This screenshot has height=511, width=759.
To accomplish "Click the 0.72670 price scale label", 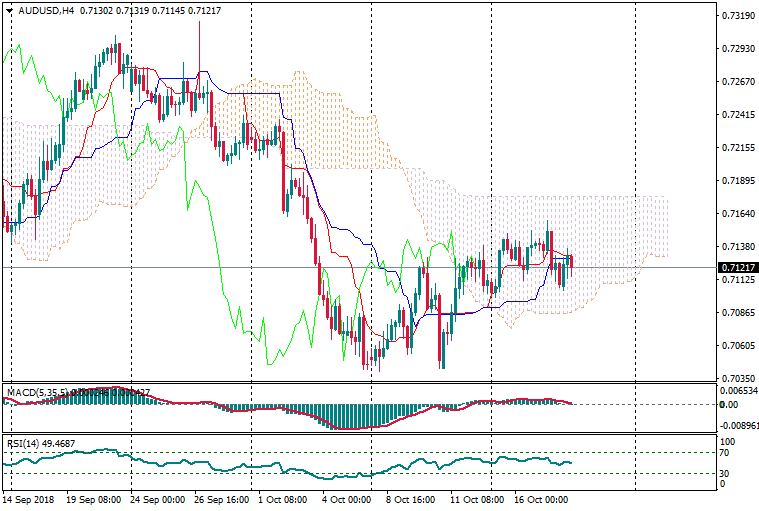I will [736, 82].
